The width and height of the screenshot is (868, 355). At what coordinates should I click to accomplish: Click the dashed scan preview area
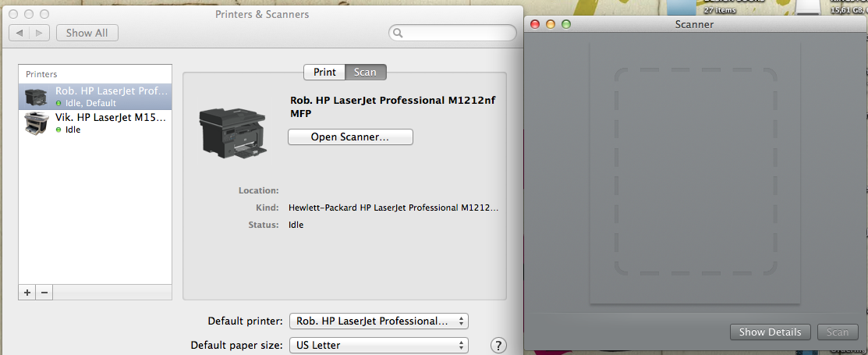(x=695, y=172)
